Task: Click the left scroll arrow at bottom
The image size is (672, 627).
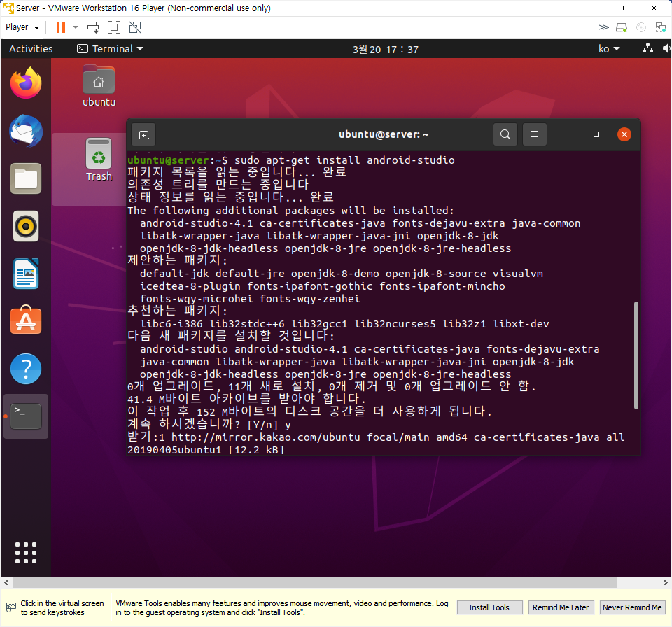Action: 6,582
